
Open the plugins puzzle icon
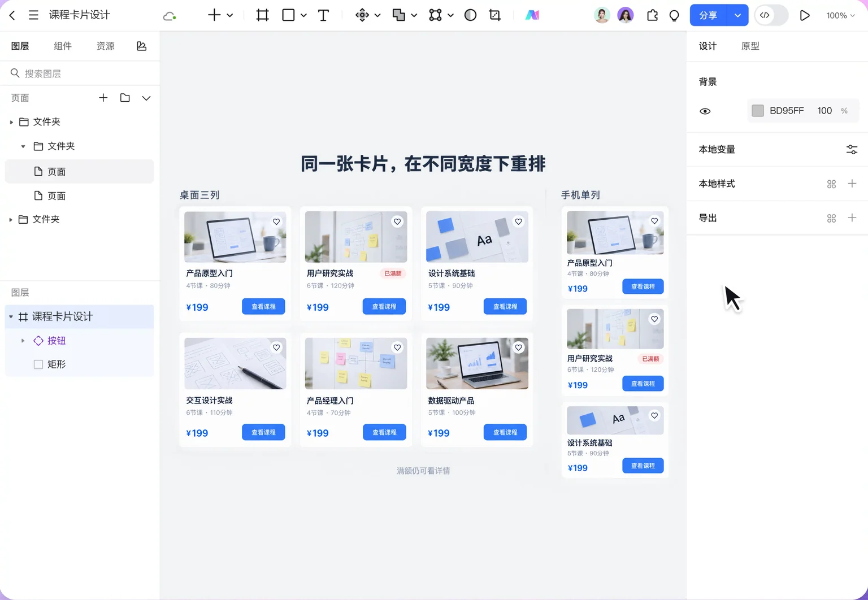[x=652, y=15]
